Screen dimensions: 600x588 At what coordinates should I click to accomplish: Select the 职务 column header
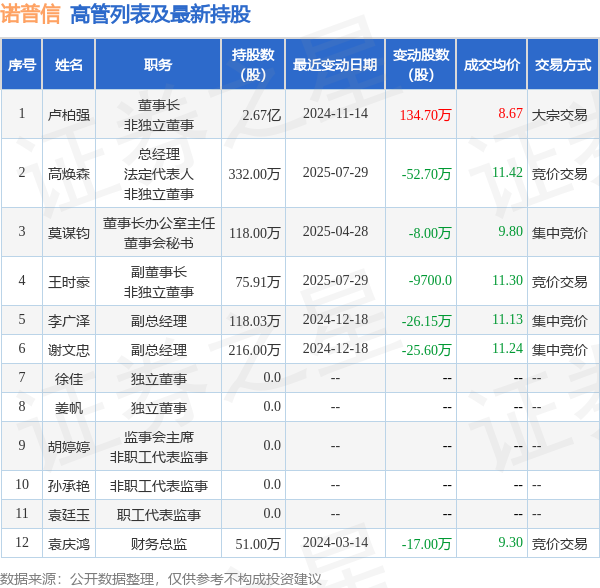tap(158, 65)
